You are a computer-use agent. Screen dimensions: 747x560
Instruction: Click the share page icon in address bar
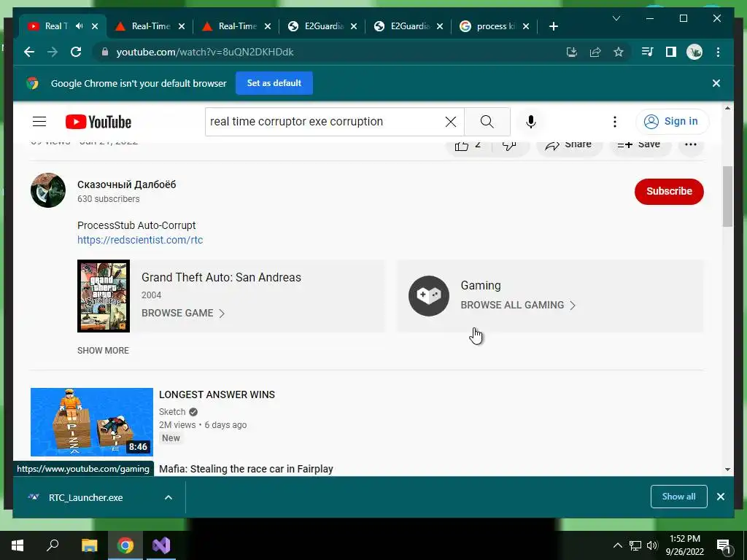(595, 52)
